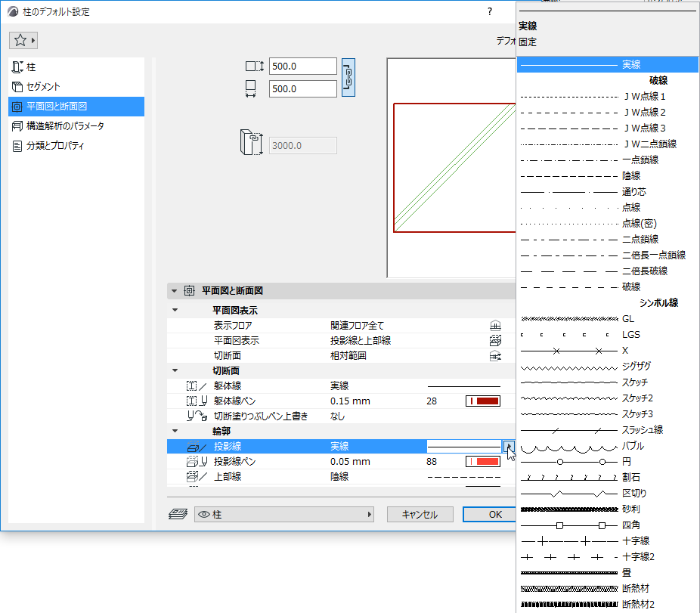Click the 躯体線ペン pen icon
The width and height of the screenshot is (700, 613).
(x=197, y=401)
